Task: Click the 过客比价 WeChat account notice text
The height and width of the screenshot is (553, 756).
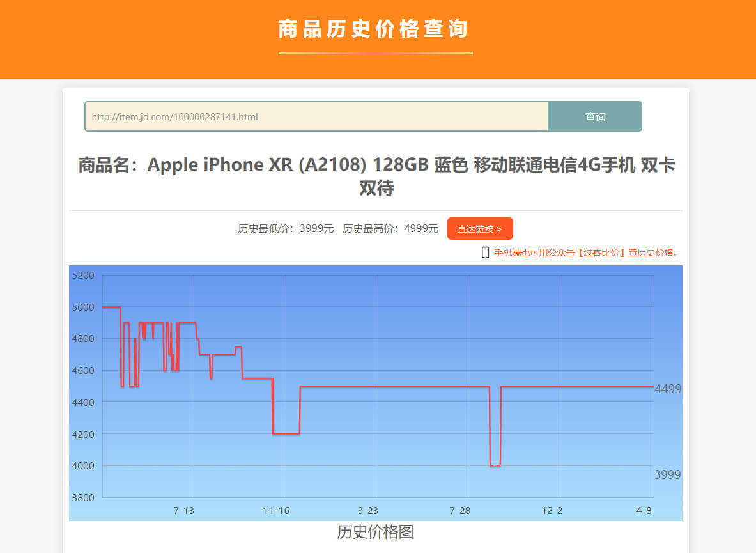Action: pyautogui.click(x=586, y=252)
